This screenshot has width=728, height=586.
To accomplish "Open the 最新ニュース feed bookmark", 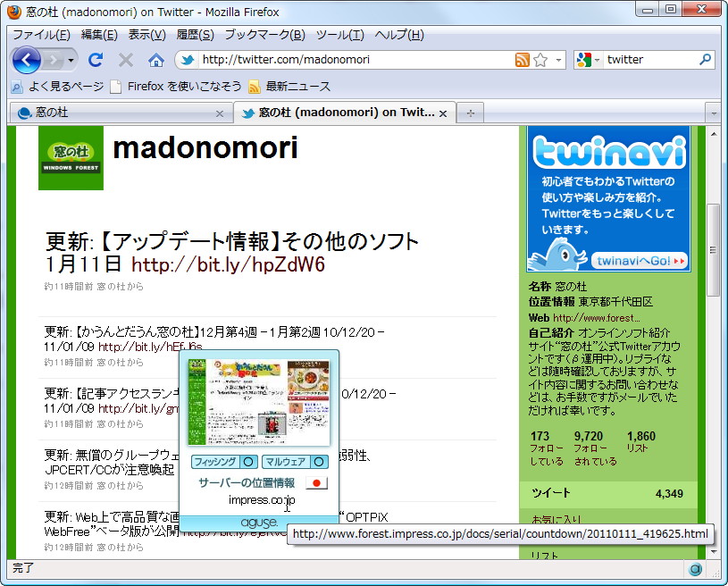I will click(x=289, y=87).
